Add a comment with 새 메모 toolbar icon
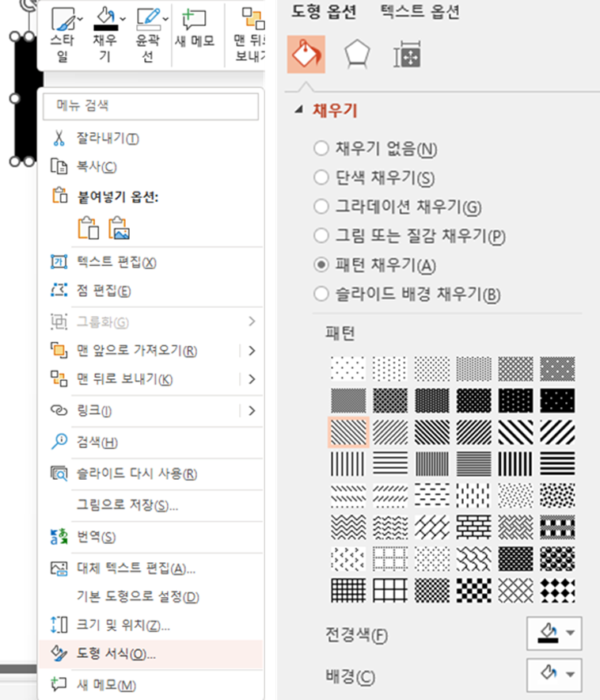The image size is (600, 700). pos(194,20)
